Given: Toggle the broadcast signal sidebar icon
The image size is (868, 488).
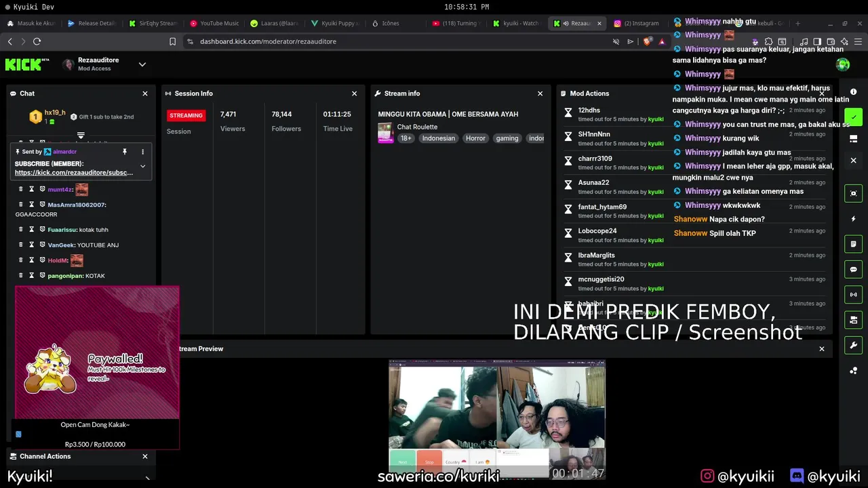Looking at the screenshot, I should 853,295.
